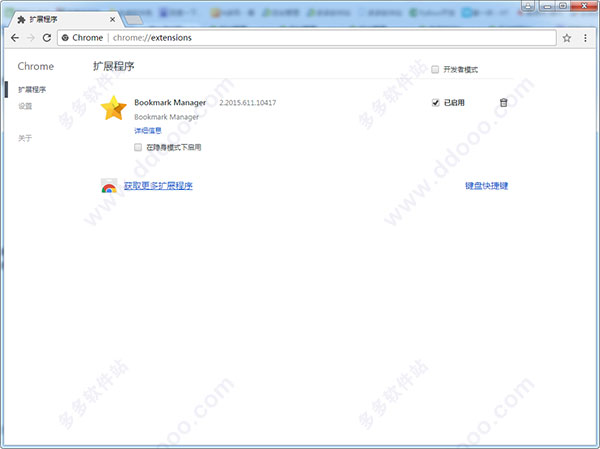Screen dimensions: 600x449
Task: Click the forward navigation arrow
Action: 31,38
